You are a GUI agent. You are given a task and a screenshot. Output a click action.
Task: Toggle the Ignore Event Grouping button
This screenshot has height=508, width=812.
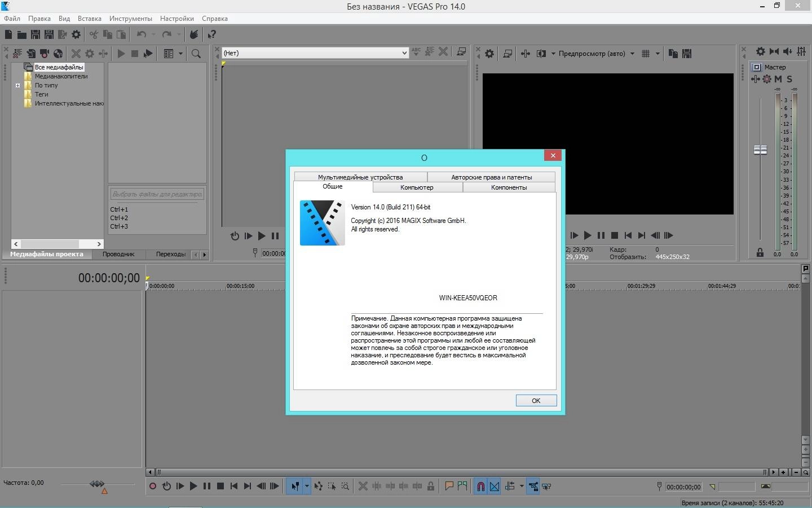(546, 486)
